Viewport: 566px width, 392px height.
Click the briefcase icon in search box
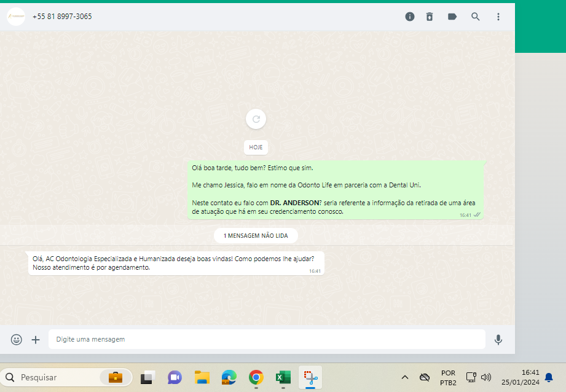coord(116,378)
